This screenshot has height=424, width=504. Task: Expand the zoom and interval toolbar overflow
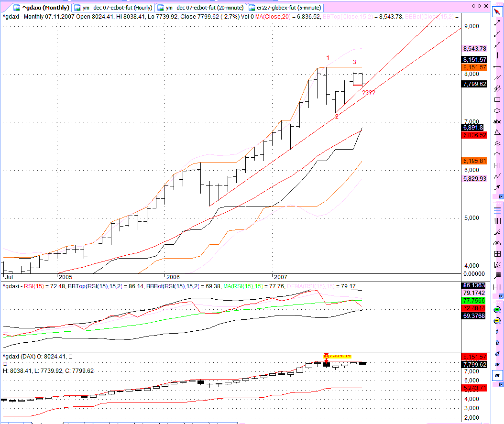tap(501, 384)
